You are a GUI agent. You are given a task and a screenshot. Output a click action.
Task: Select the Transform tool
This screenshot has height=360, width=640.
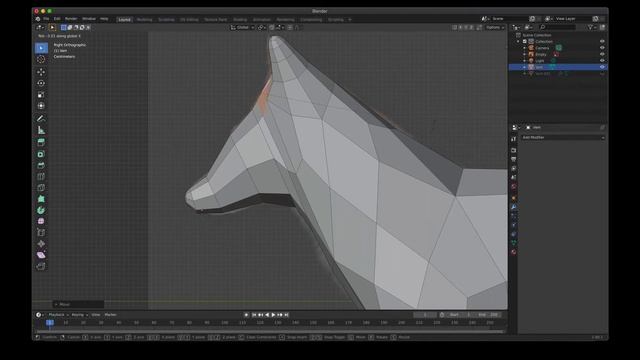pos(41,106)
